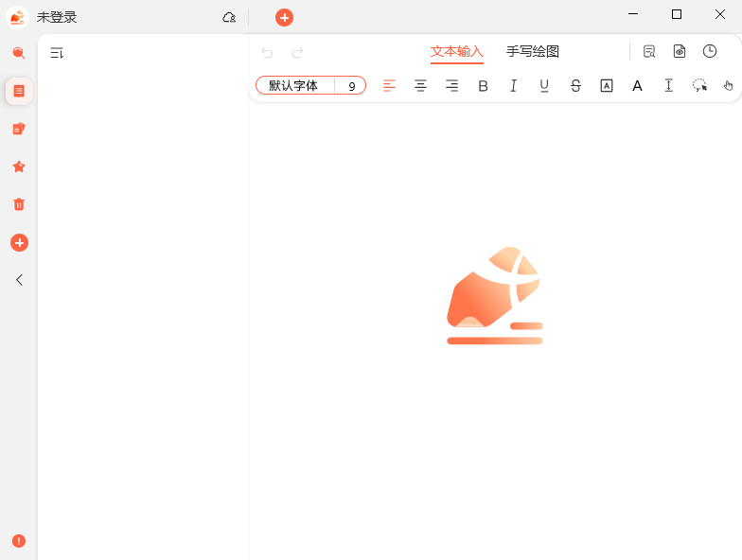Click the cloud sync account icon
This screenshot has width=742, height=560.
229,17
